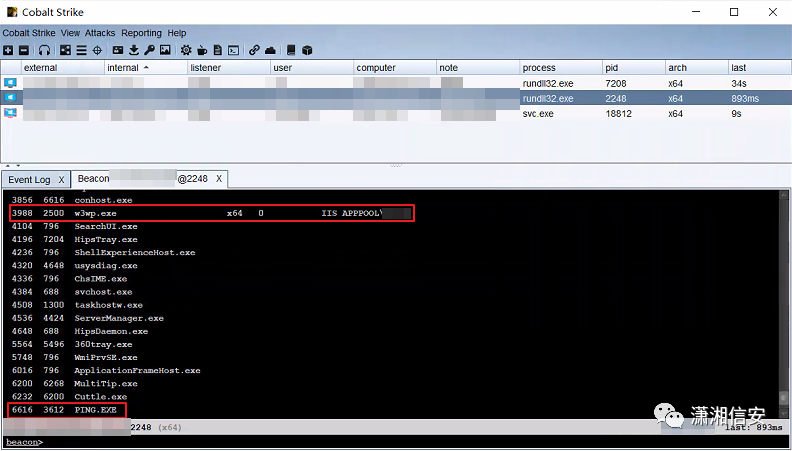Close the Beacon @2248 tab
The width and height of the screenshot is (792, 451).
click(219, 179)
